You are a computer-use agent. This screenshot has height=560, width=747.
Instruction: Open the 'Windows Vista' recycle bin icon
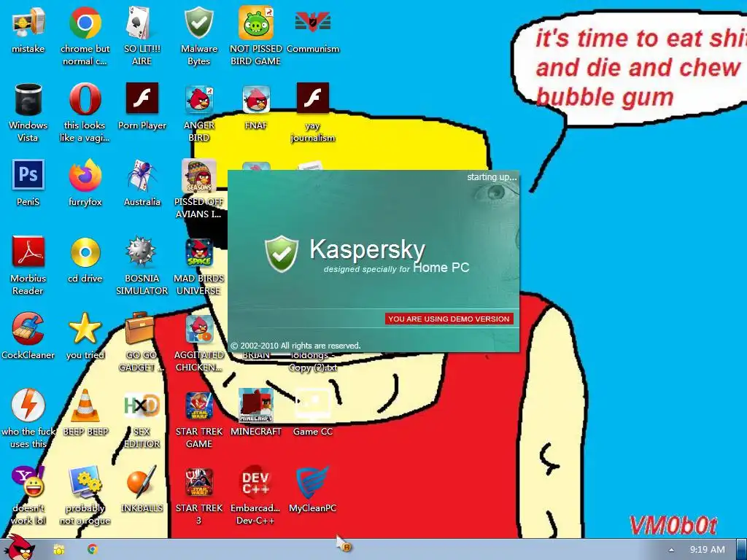(x=28, y=99)
